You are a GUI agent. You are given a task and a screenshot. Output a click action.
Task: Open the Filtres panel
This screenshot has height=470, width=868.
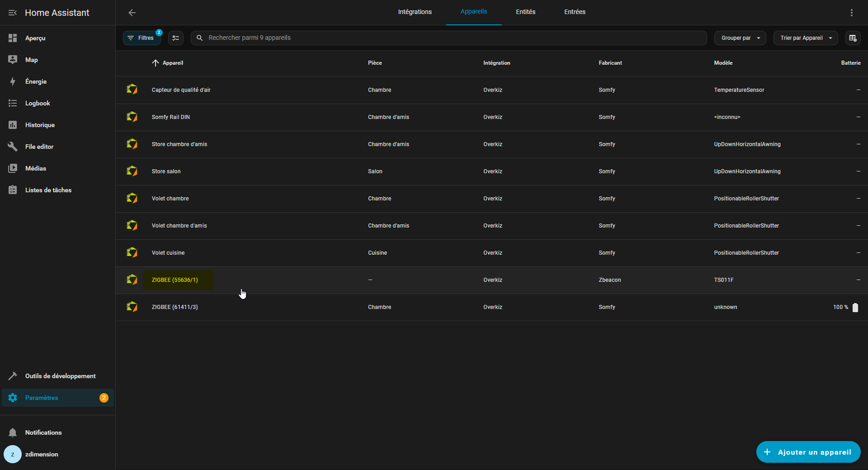click(142, 38)
